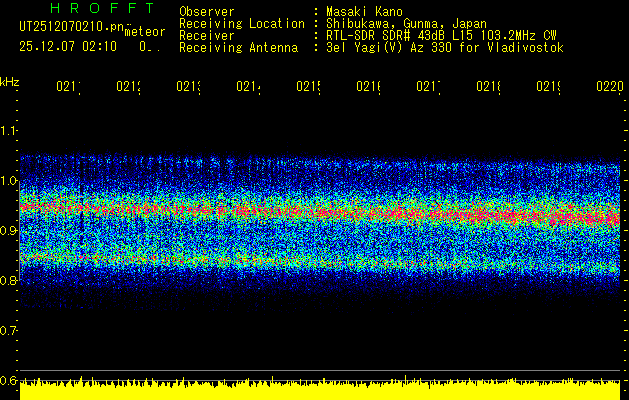Select the 3el Yagi Vladivostok antenna text
The height and width of the screenshot is (400, 629).
pyautogui.click(x=445, y=48)
